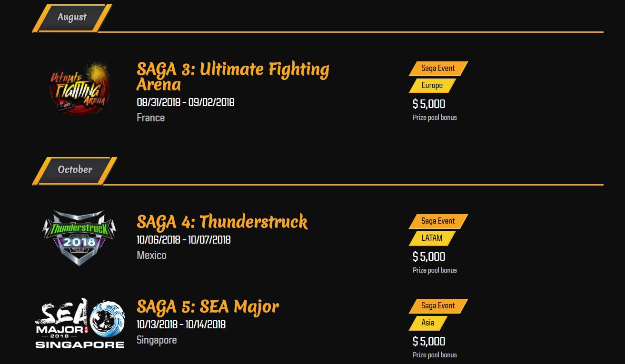Toggle the Asia region tag
The height and width of the screenshot is (364, 625).
pos(427,323)
